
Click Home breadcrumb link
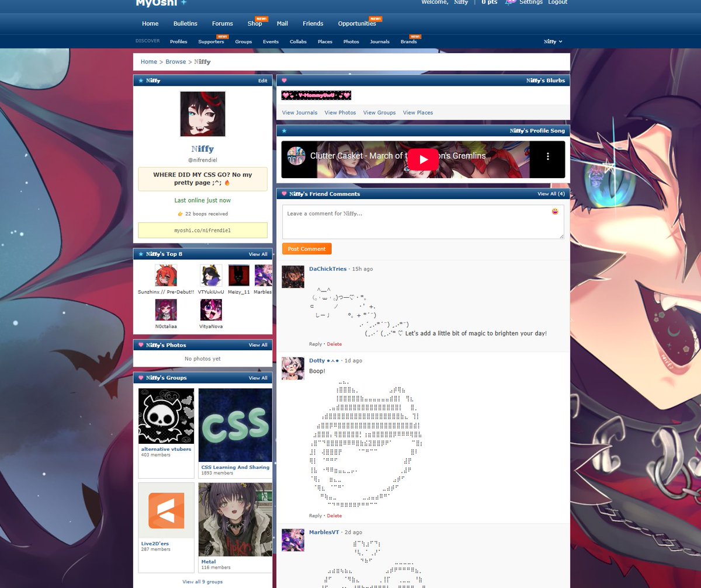click(x=148, y=61)
